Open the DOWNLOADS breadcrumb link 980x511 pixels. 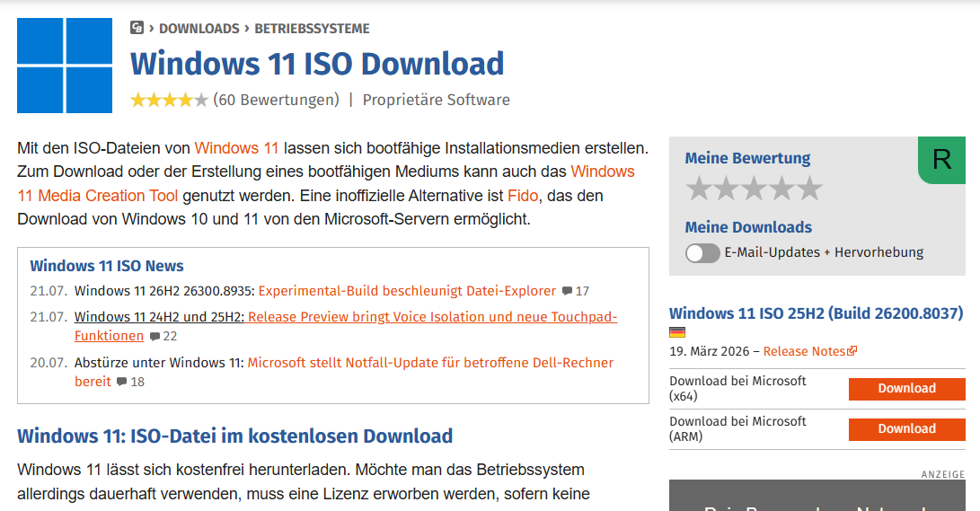coord(199,29)
